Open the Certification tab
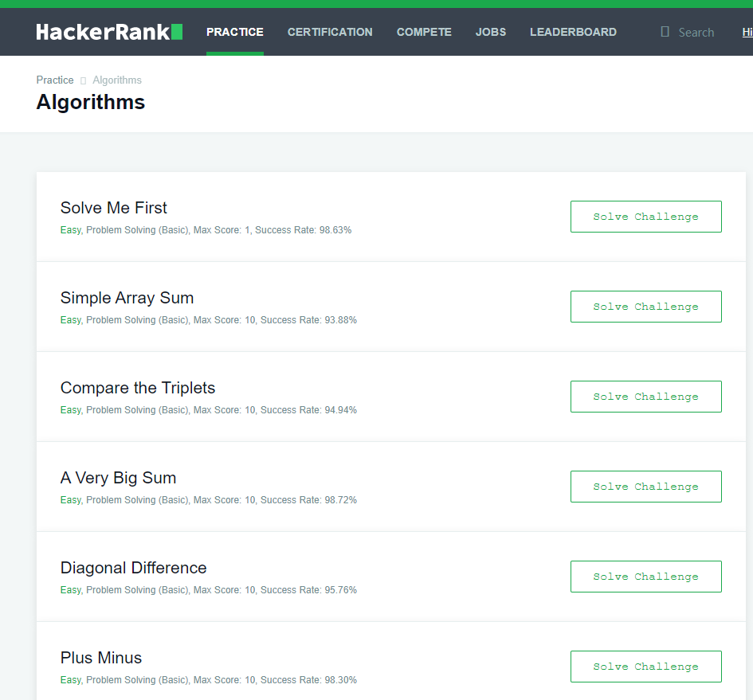Image resolution: width=753 pixels, height=700 pixels. pos(330,32)
